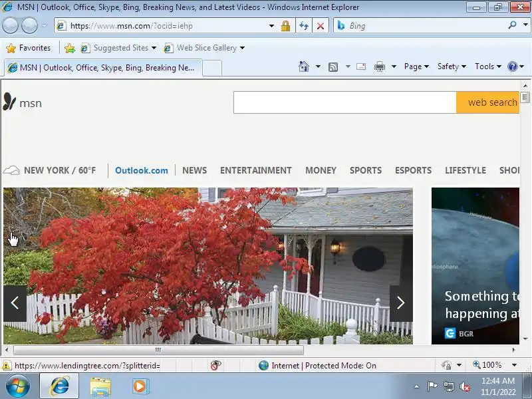Open the BGR heliosphere article
The width and height of the screenshot is (532, 399).
tap(475, 266)
